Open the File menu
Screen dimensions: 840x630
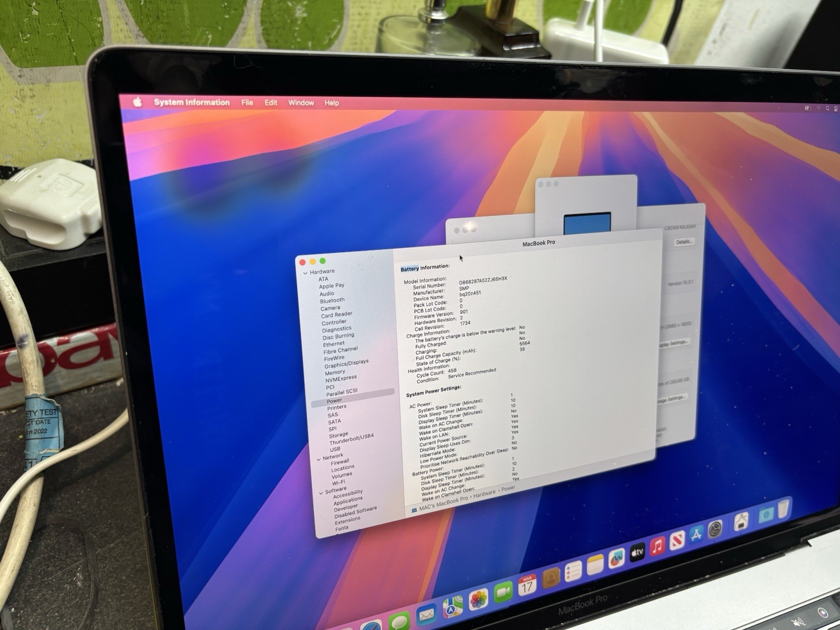247,103
